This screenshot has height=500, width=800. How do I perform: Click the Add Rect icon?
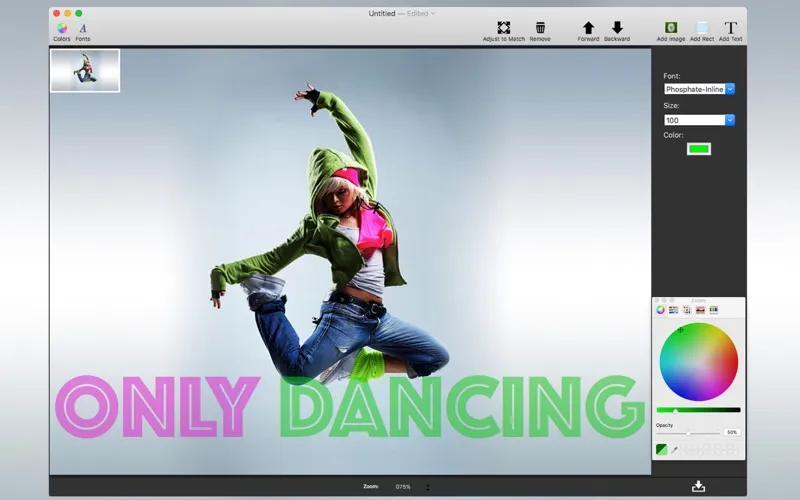coord(702,28)
